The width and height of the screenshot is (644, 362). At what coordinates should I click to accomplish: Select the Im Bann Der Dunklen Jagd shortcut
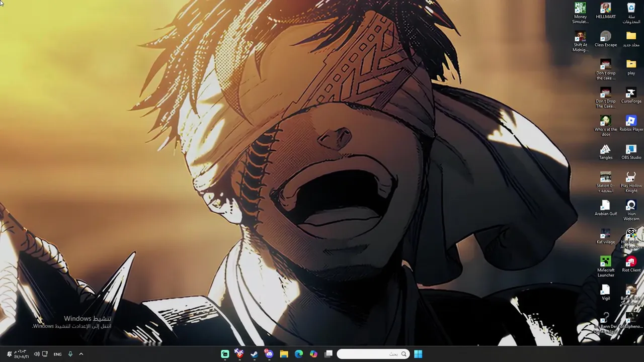[606, 323]
